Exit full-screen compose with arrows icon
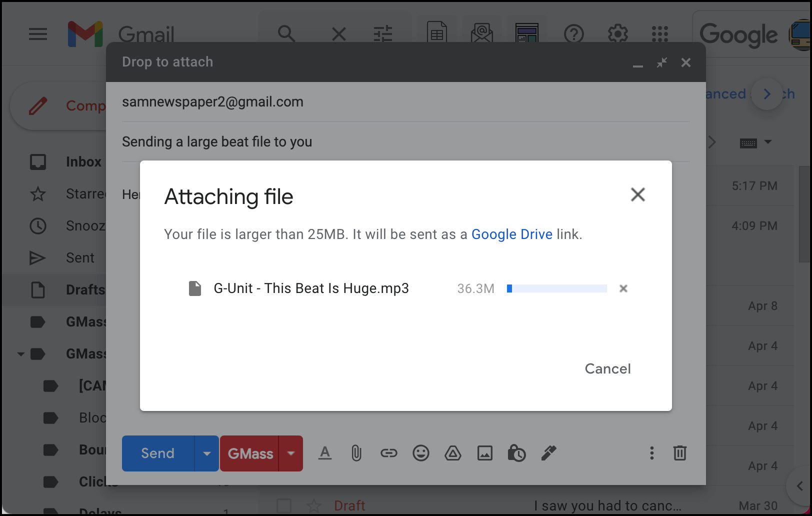This screenshot has height=516, width=812. point(662,62)
